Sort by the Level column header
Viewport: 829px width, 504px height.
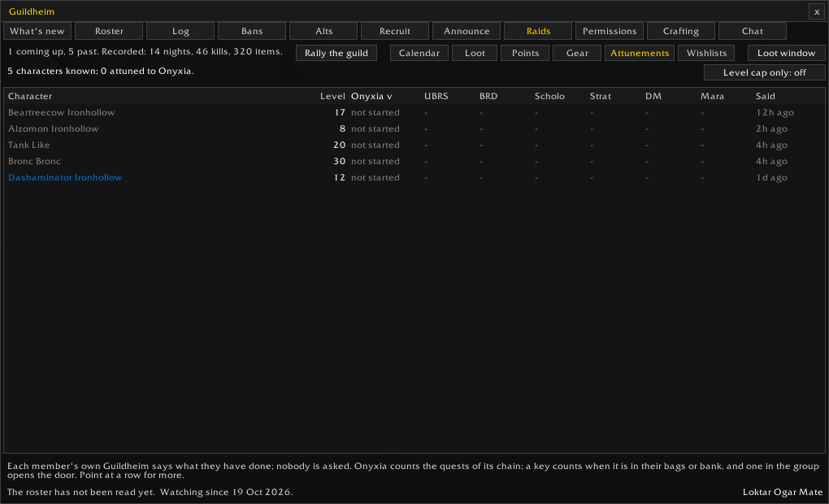pyautogui.click(x=332, y=96)
